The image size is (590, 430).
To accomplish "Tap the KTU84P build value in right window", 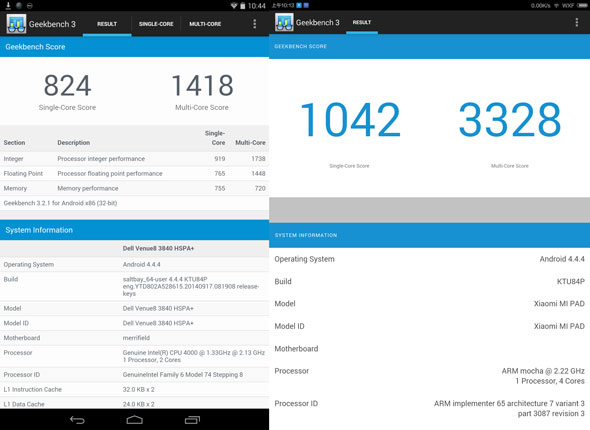I will [x=570, y=281].
